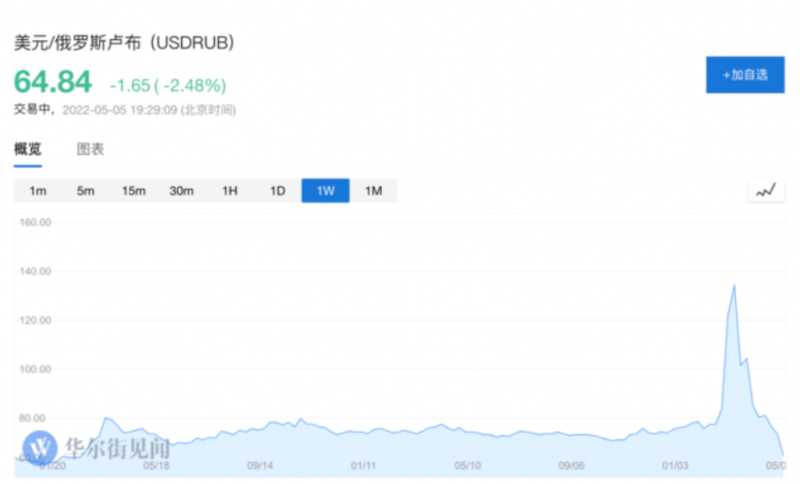This screenshot has height=484, width=800.
Task: Set chart interval to 1H
Action: click(229, 191)
